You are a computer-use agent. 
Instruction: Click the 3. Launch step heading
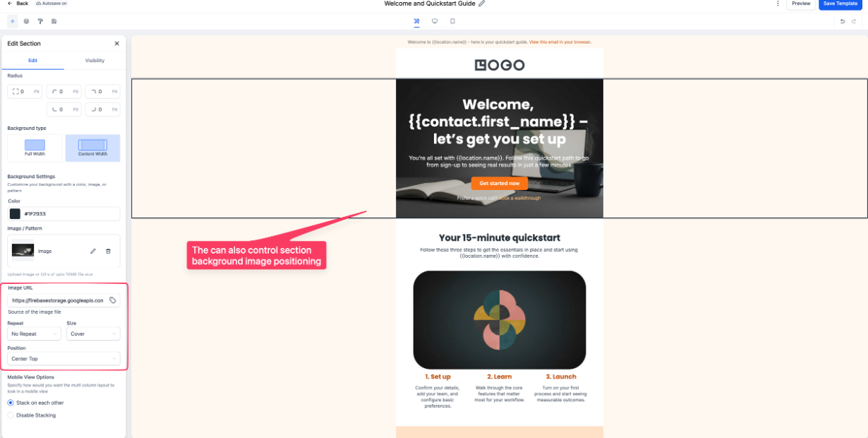coord(561,377)
